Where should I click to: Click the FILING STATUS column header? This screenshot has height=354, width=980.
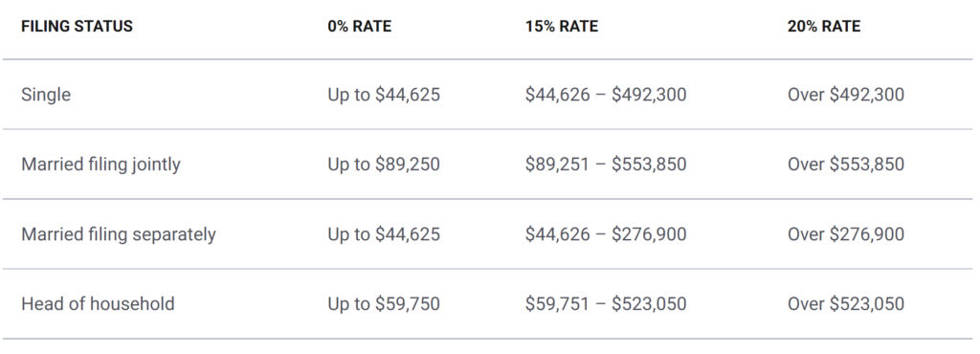[x=77, y=26]
